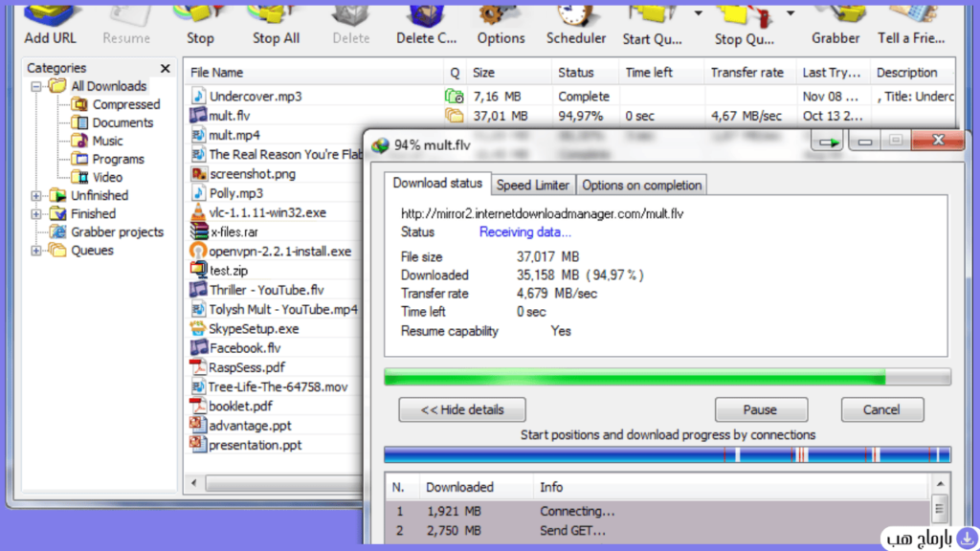Close the Categories panel

pos(165,68)
